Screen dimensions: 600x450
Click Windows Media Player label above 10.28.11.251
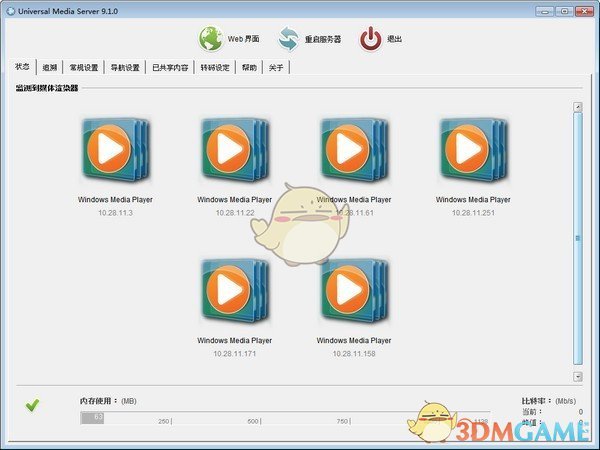(x=473, y=199)
